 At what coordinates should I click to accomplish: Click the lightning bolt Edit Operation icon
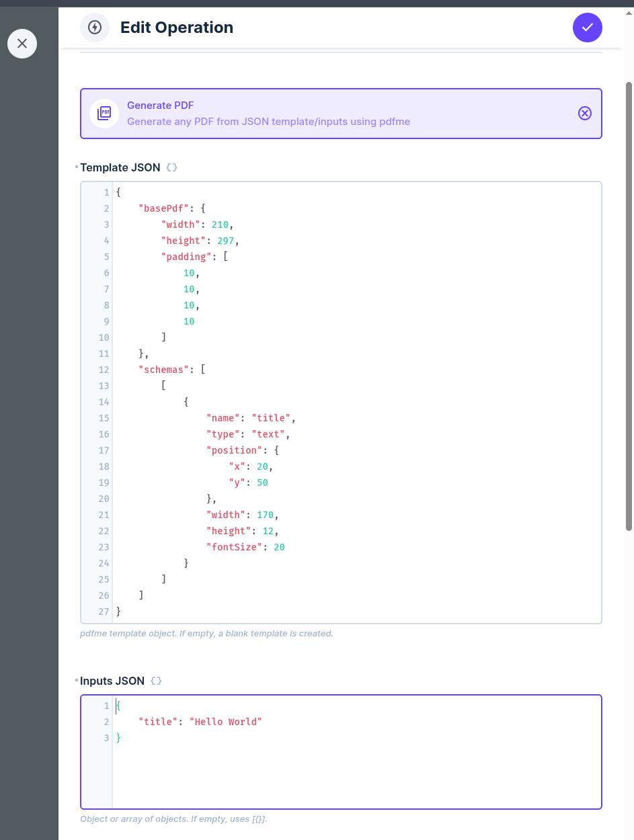click(94, 28)
